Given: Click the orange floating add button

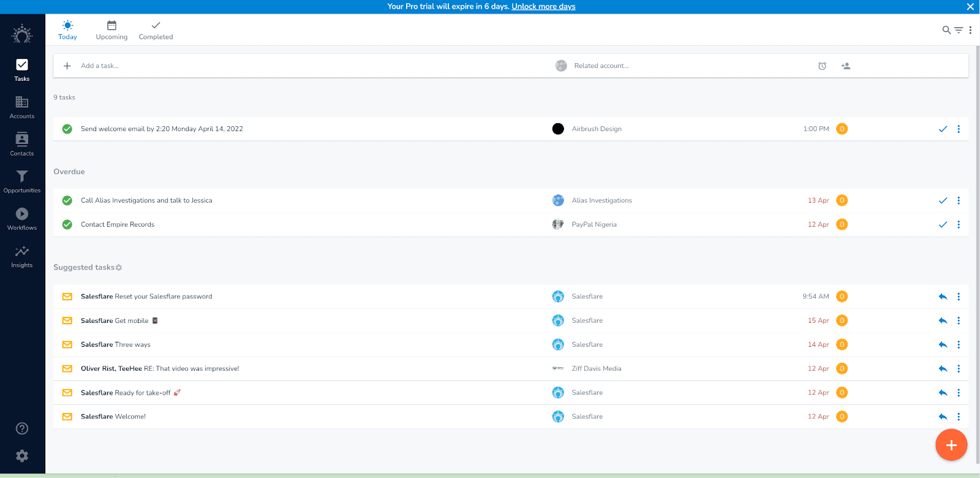Looking at the screenshot, I should pos(951,445).
